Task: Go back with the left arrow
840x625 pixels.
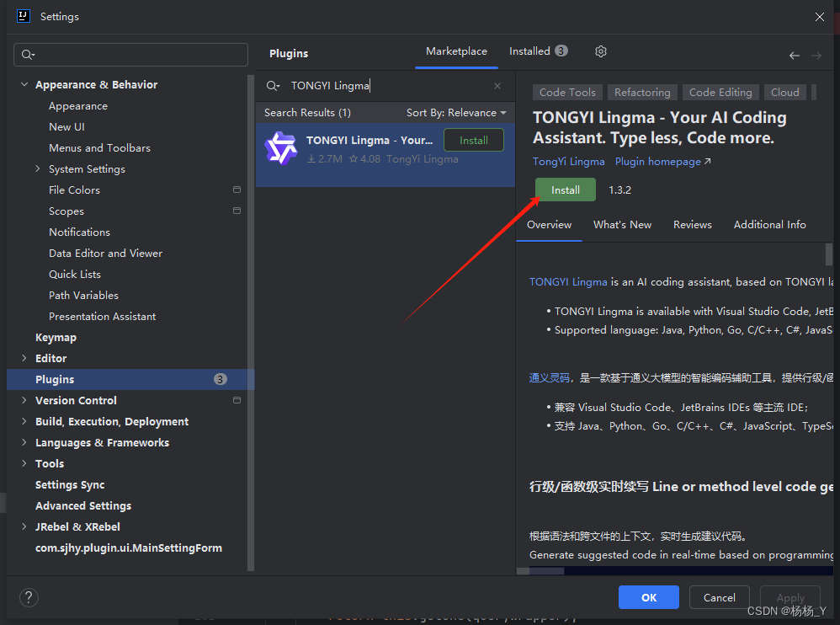Action: [x=795, y=56]
